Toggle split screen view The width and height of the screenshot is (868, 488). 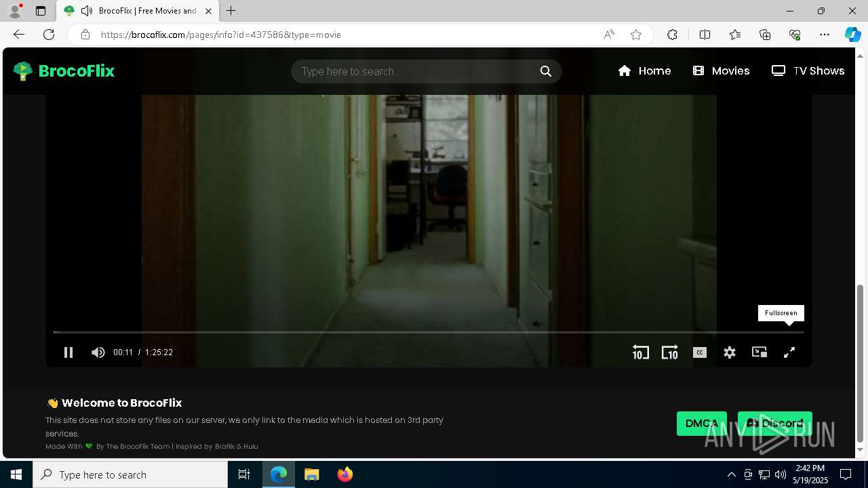click(705, 35)
